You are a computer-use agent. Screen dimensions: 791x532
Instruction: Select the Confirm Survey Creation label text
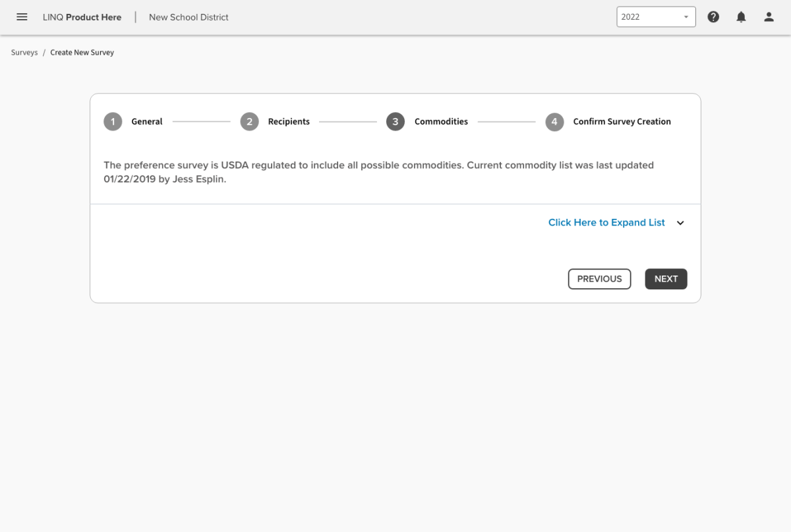(622, 122)
